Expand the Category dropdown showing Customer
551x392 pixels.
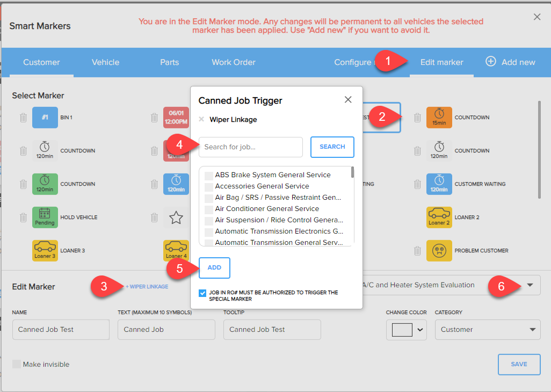coord(487,330)
